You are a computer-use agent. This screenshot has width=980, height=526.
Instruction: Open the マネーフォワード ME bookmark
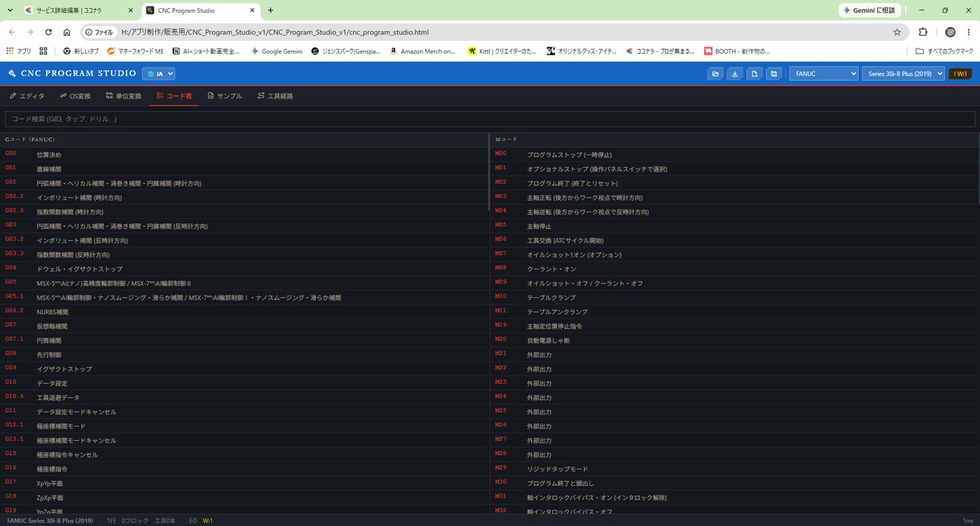[135, 51]
